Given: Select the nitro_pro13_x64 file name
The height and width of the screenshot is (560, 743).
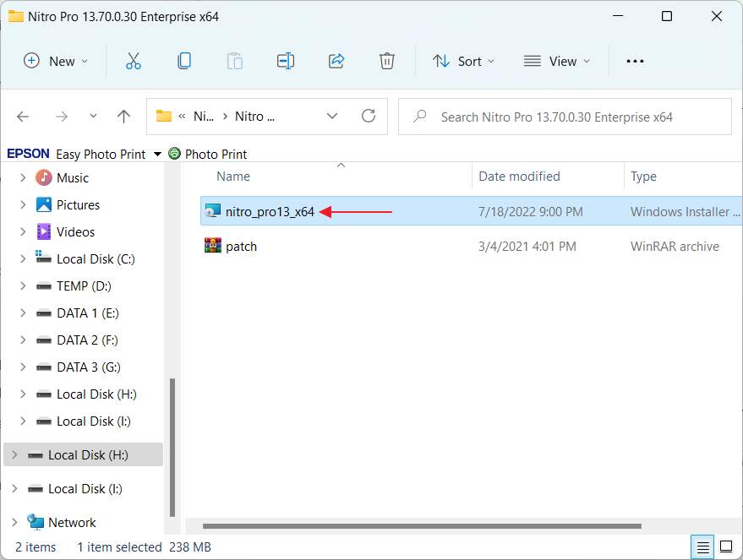Looking at the screenshot, I should coord(270,212).
